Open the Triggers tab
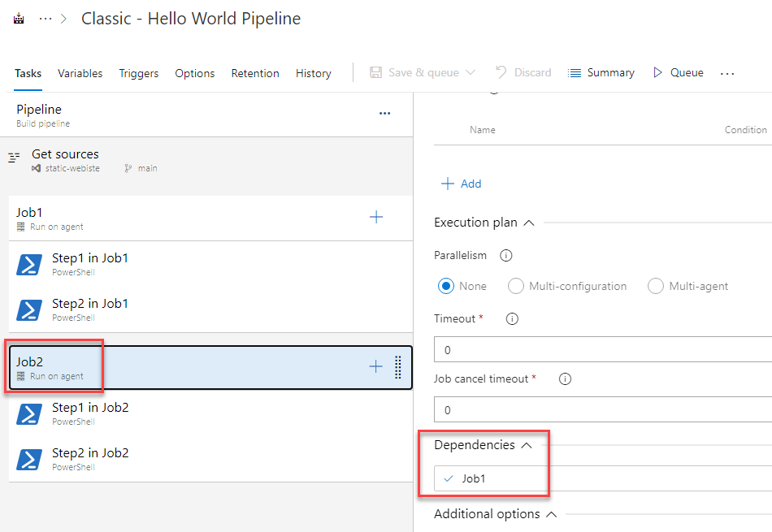Viewport: 772px width, 532px height. pyautogui.click(x=138, y=72)
